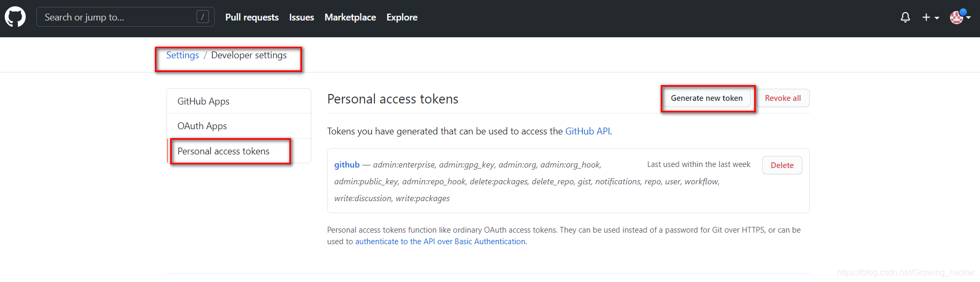Image resolution: width=980 pixels, height=282 pixels.
Task: Go to Pull requests
Action: (x=252, y=17)
